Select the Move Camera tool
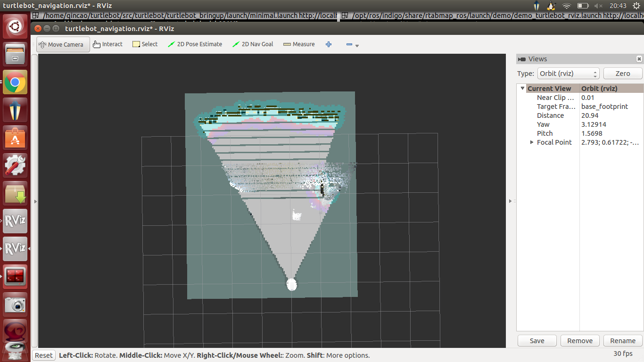The height and width of the screenshot is (362, 644). pyautogui.click(x=63, y=44)
